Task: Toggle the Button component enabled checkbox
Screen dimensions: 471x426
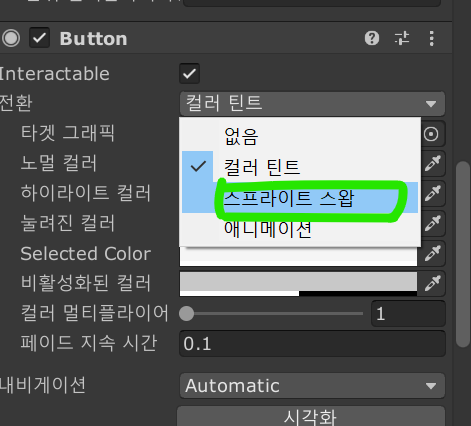Action: point(39,38)
